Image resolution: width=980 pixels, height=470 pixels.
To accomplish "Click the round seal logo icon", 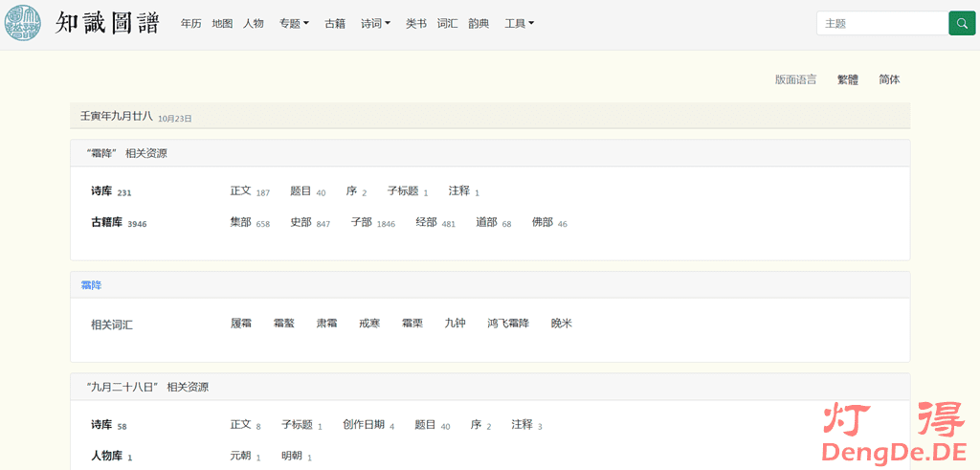I will coord(23,23).
